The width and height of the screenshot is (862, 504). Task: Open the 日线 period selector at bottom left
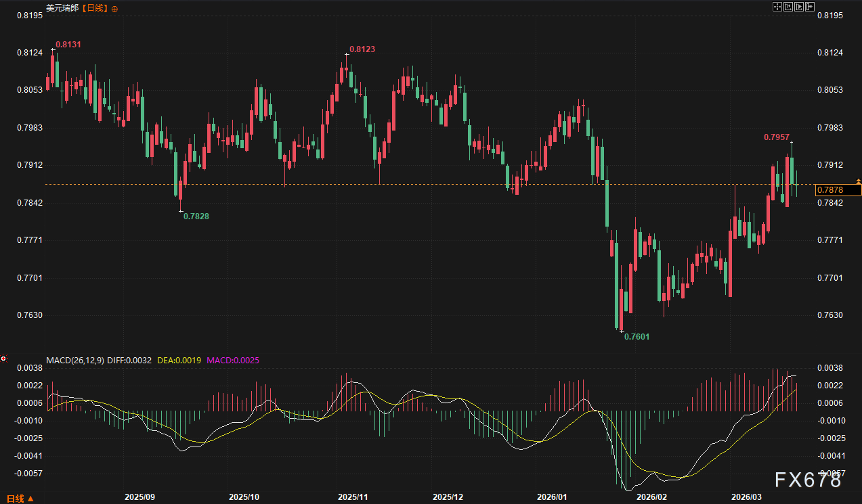(x=20, y=499)
